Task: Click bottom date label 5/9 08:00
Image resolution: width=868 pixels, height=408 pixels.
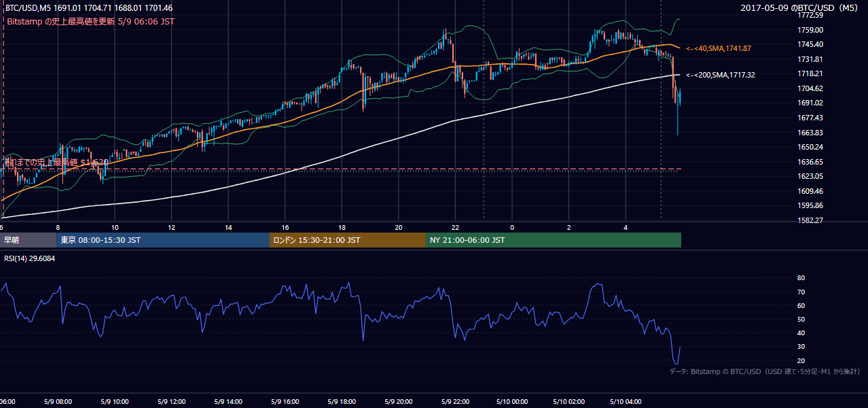Action: click(57, 402)
